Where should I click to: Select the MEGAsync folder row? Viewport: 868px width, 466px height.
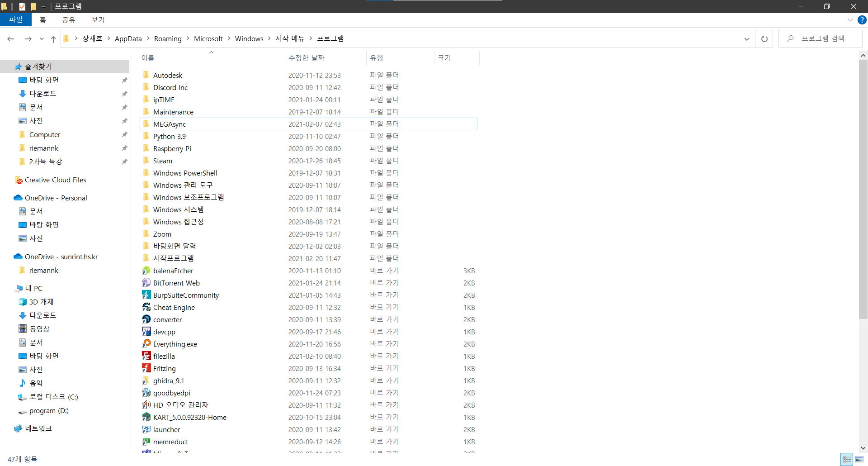(308, 124)
